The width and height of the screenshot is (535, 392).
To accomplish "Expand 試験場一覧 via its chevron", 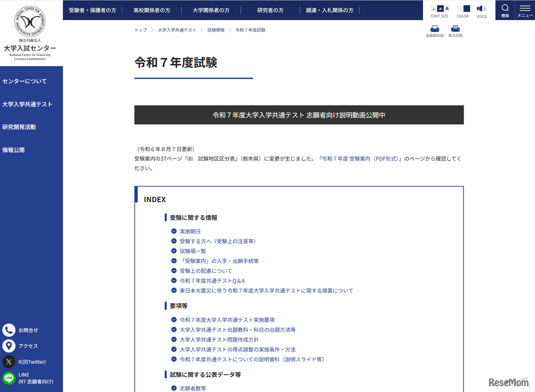I will 174,251.
